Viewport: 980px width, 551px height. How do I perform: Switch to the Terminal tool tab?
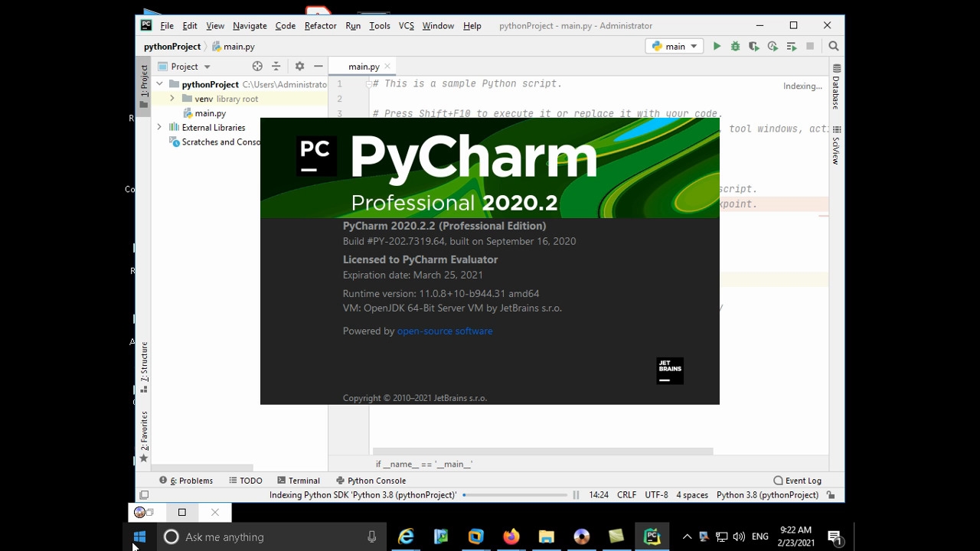298,481
